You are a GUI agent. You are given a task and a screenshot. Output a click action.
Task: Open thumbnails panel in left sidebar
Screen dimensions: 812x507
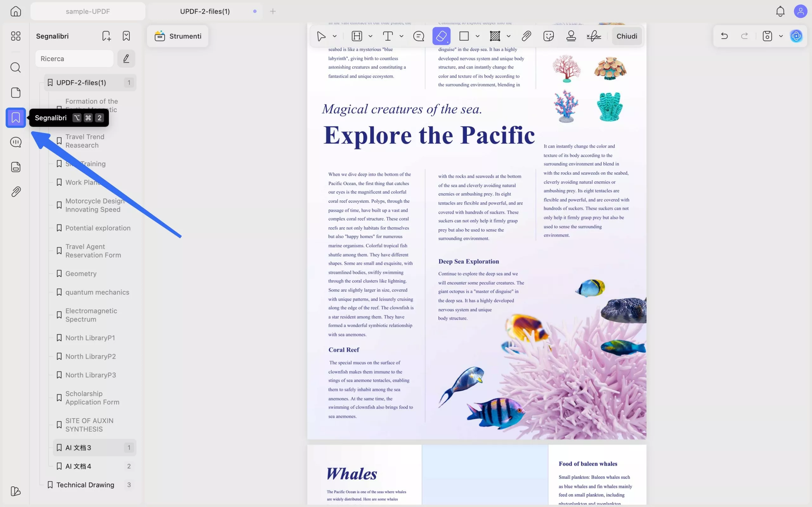point(16,93)
